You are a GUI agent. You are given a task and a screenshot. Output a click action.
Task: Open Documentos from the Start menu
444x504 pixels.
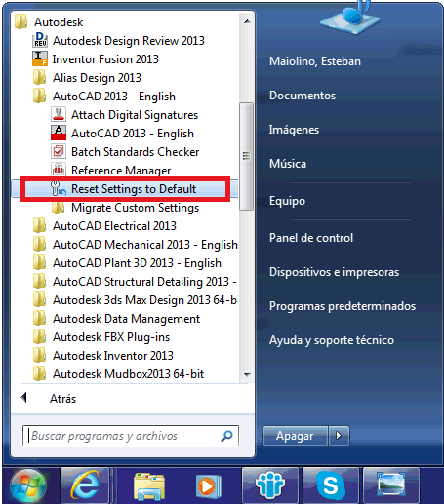303,96
